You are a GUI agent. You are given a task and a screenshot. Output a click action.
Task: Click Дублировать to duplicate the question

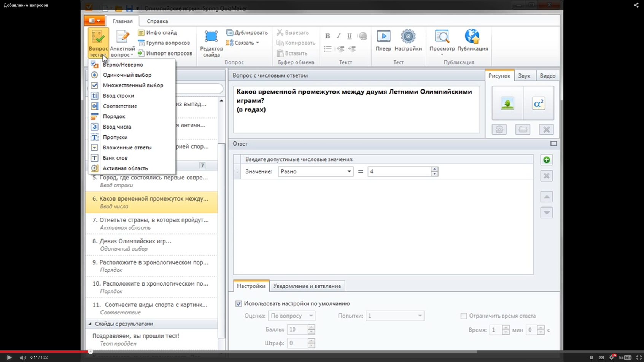(247, 33)
